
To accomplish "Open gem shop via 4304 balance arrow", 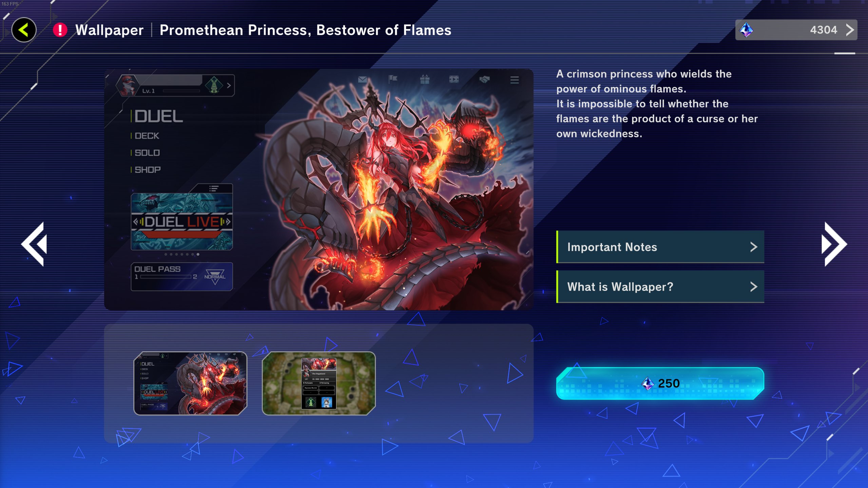I will coord(849,30).
